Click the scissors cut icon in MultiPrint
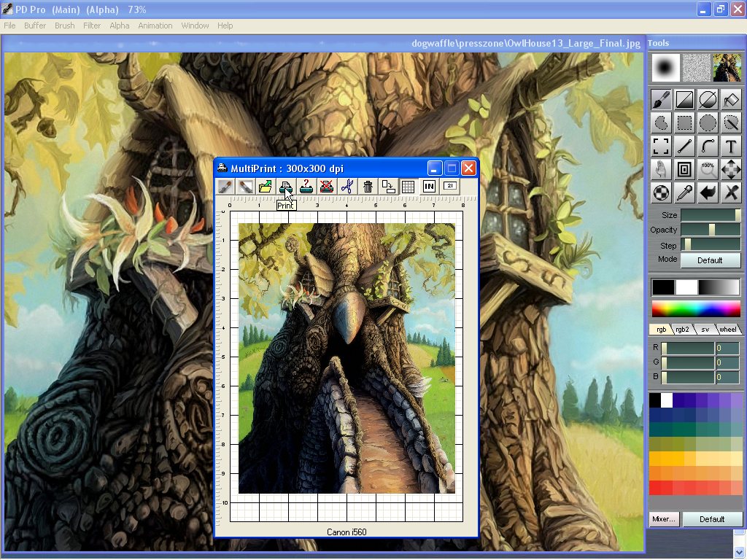The image size is (747, 560). tap(347, 187)
